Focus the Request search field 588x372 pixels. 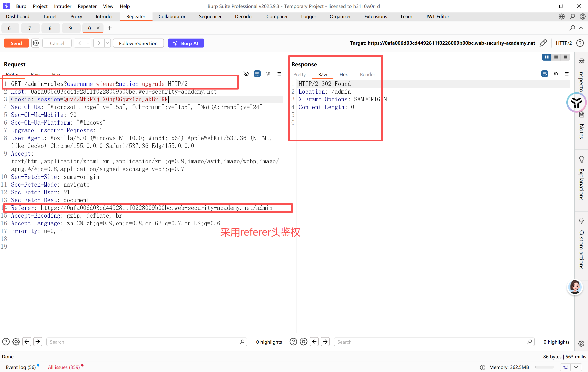147,342
